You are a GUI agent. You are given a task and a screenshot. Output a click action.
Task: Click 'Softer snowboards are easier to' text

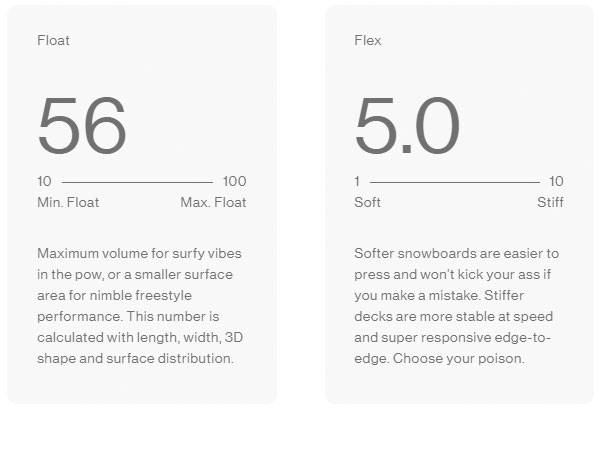pyautogui.click(x=456, y=254)
